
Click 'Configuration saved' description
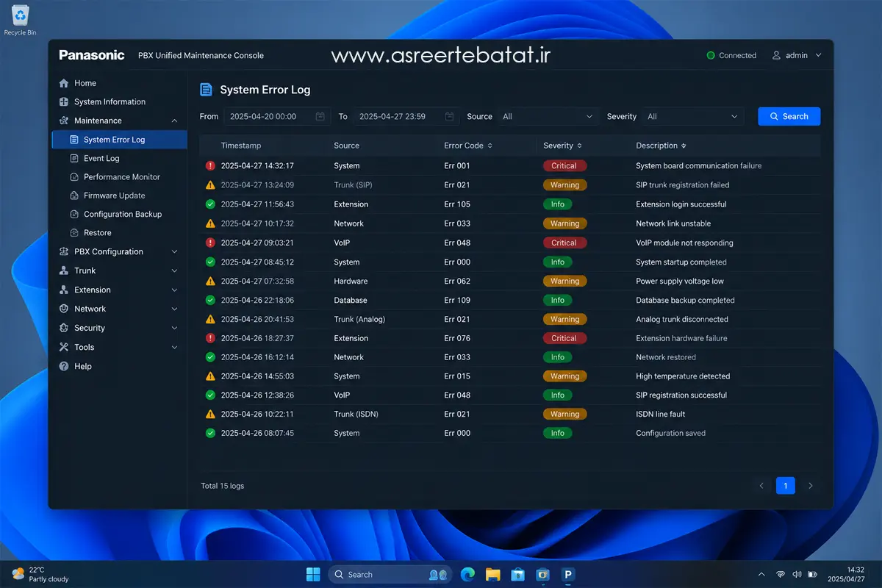[670, 434]
